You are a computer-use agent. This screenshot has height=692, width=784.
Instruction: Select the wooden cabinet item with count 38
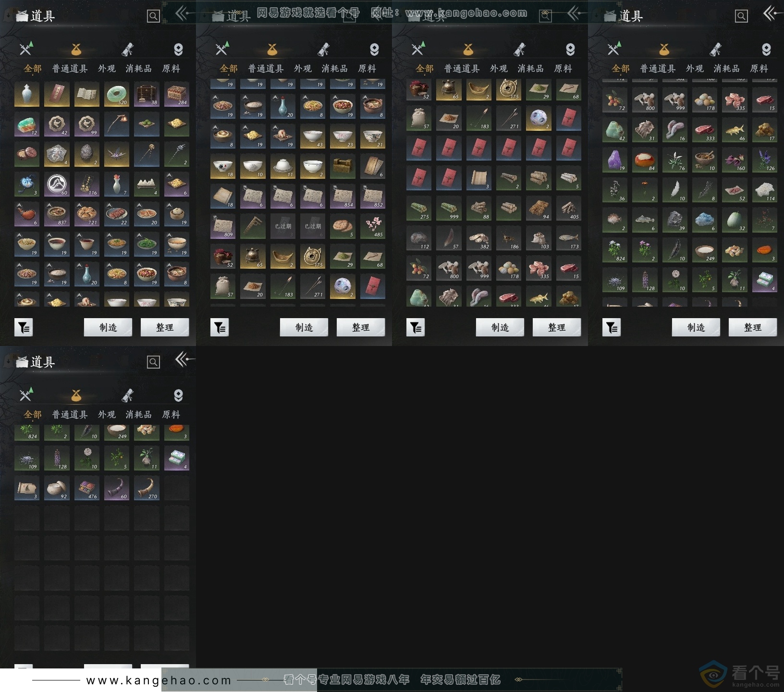(x=147, y=94)
